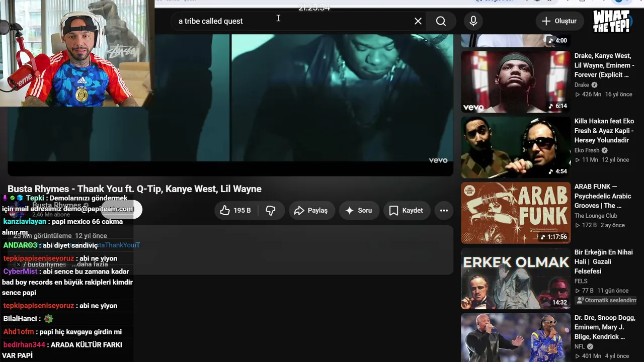The height and width of the screenshot is (362, 644).
Task: Click the vevo logo on the video player
Action: (x=438, y=160)
